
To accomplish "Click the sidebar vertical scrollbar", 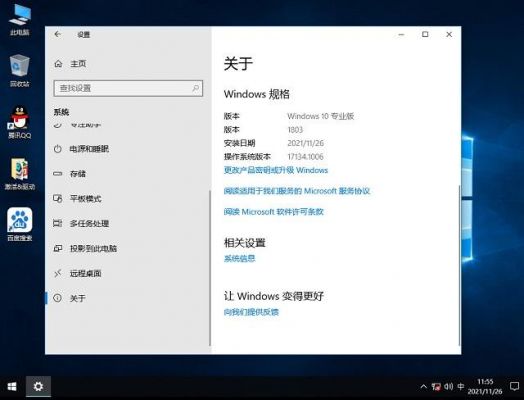I will pos(210,268).
